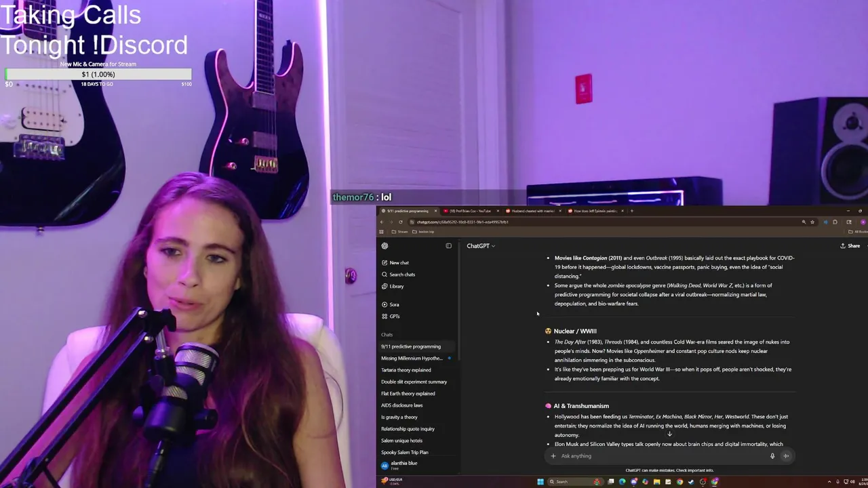Show hidden system tray icons chevron

(x=829, y=482)
